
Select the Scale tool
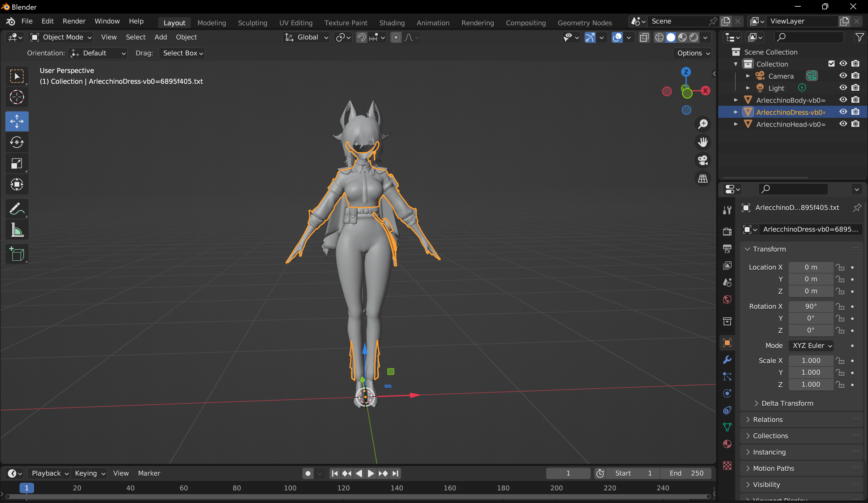tap(17, 164)
